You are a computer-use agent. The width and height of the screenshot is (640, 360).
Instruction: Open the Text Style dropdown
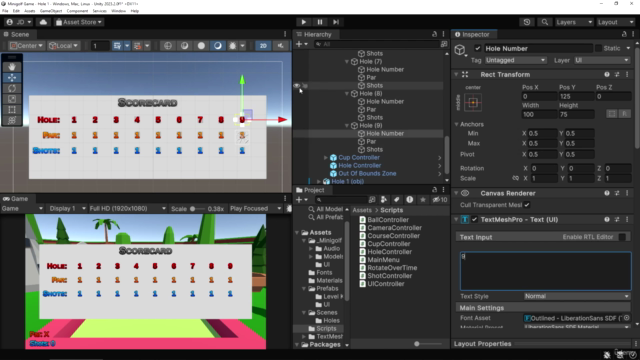(577, 296)
